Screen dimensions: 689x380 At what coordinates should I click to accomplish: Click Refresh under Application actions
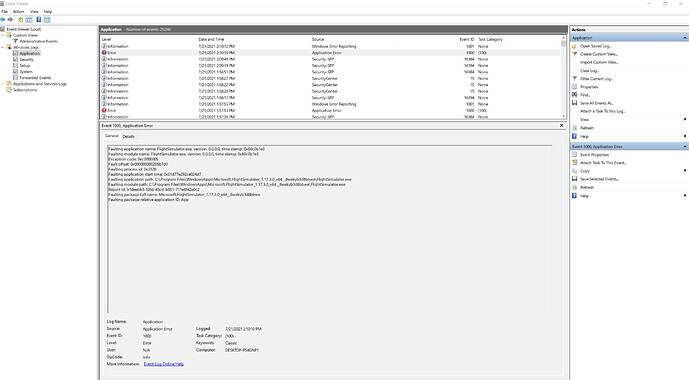click(x=587, y=128)
